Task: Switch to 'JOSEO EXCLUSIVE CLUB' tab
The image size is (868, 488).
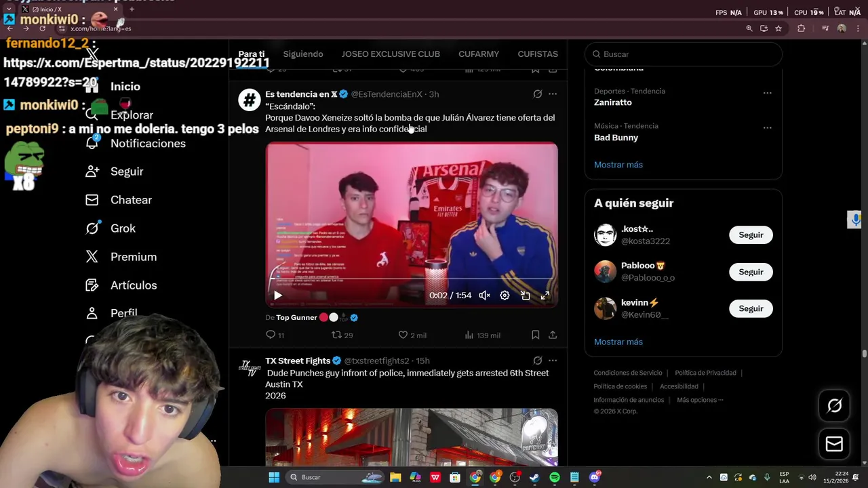Action: click(x=391, y=54)
